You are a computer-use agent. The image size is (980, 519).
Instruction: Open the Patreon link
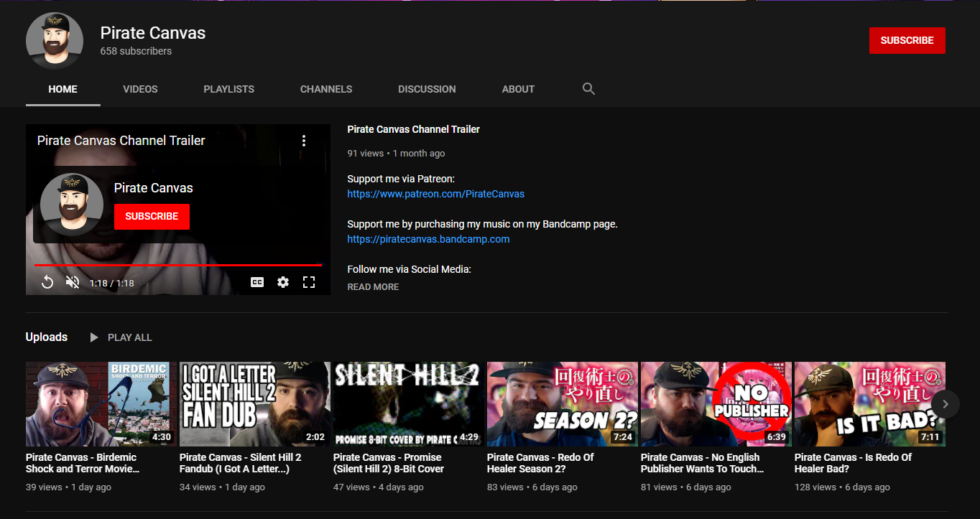tap(435, 194)
